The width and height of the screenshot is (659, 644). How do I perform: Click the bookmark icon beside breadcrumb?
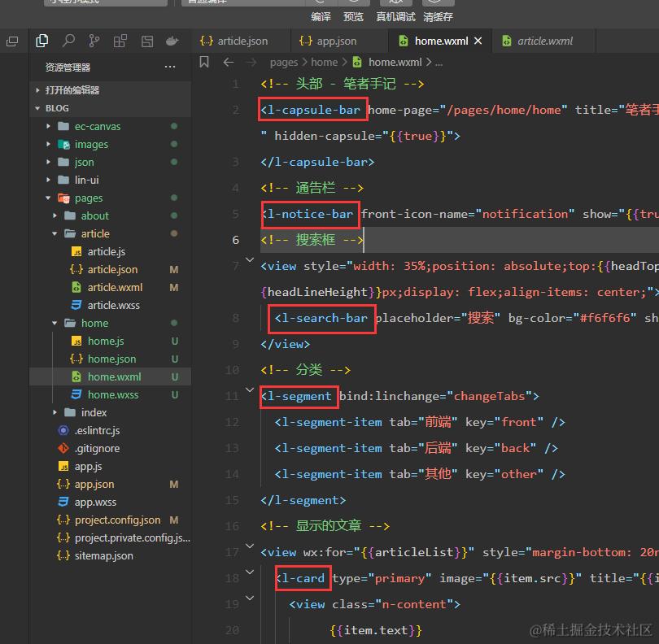point(204,62)
